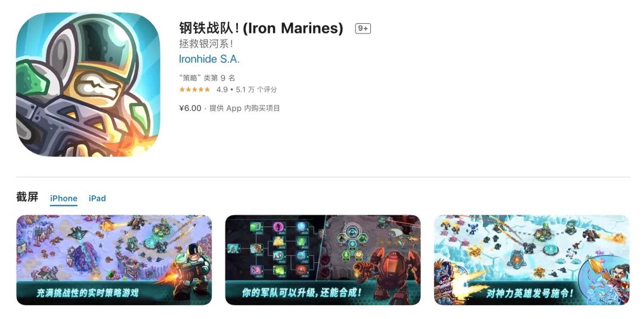Click the ¥6.00 price label
The image size is (644, 319).
click(190, 109)
